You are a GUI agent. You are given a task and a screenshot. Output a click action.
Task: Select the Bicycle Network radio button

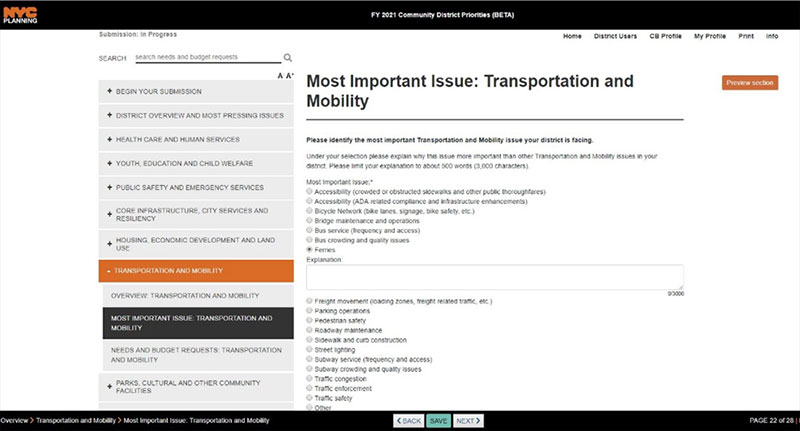point(310,212)
